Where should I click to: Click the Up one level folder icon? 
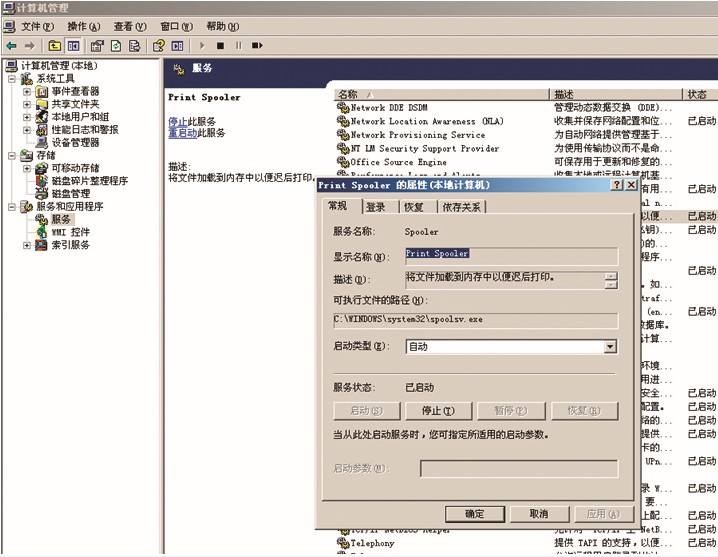coord(54,46)
